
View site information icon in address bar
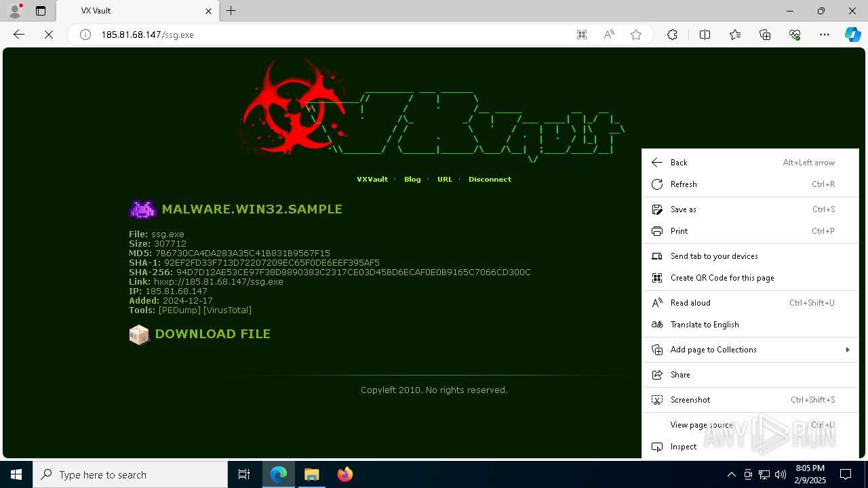(85, 35)
